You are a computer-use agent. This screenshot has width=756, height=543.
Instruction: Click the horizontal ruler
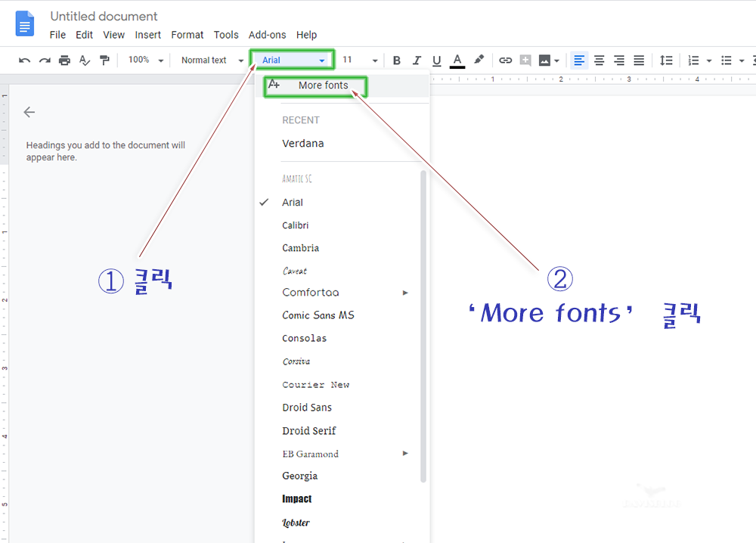click(x=593, y=79)
